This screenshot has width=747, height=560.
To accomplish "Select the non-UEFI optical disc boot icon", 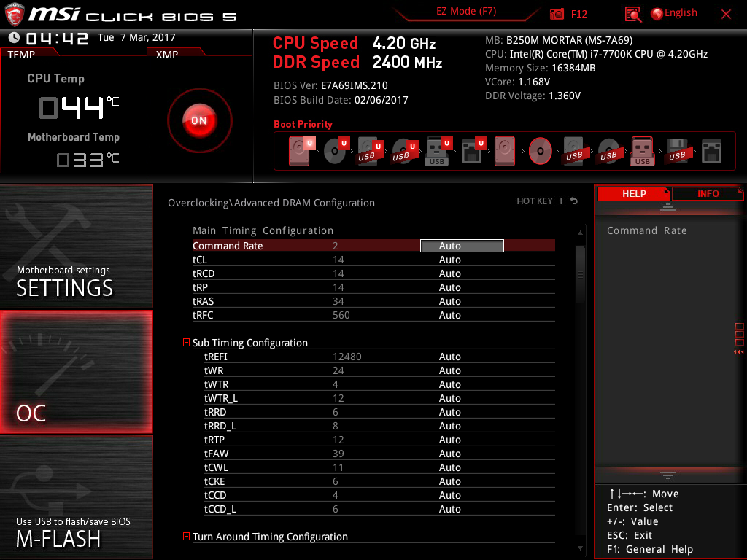I will click(540, 152).
